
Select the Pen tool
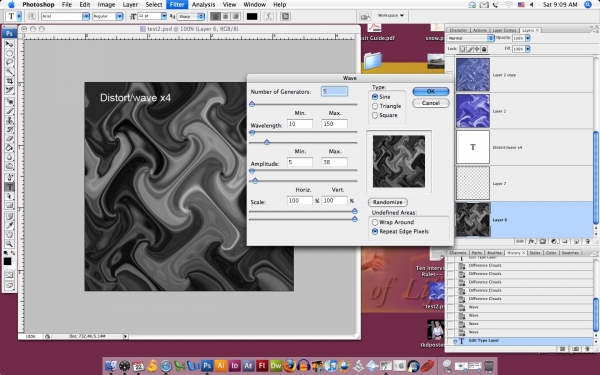[x=9, y=178]
